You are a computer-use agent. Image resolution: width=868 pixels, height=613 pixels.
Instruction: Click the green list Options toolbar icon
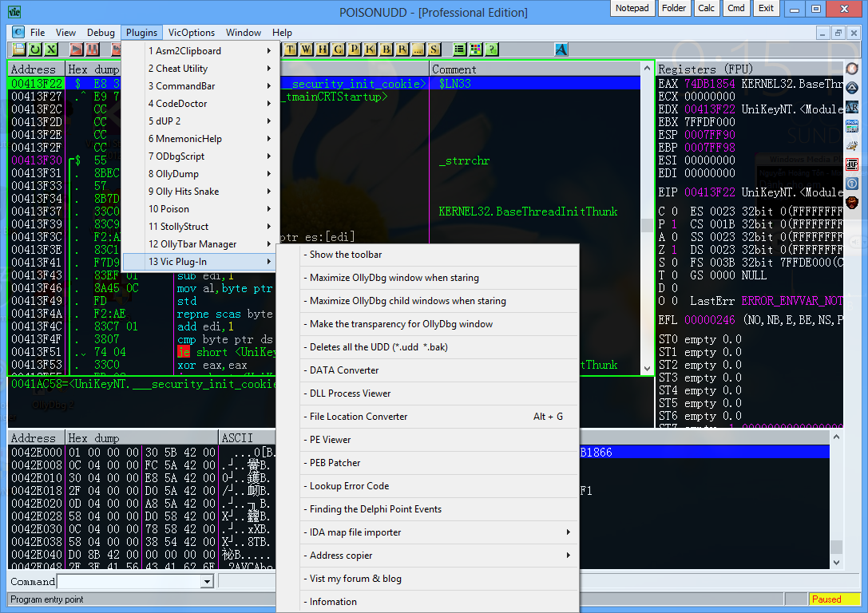click(459, 49)
